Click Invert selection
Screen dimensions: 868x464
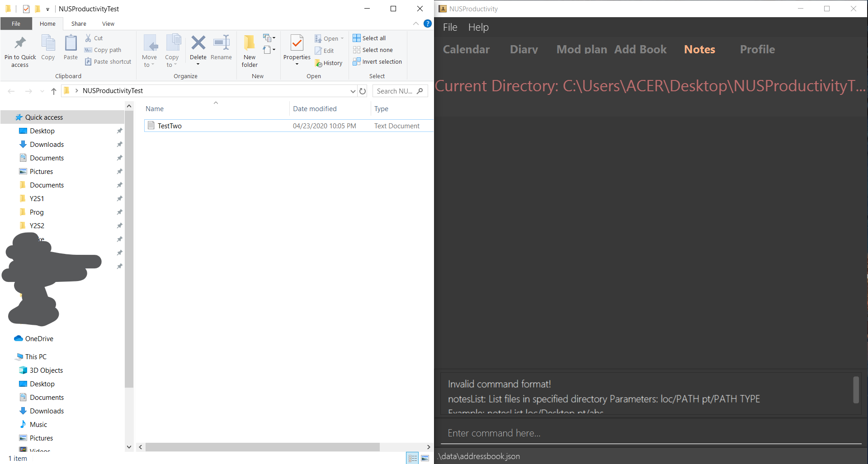[377, 61]
